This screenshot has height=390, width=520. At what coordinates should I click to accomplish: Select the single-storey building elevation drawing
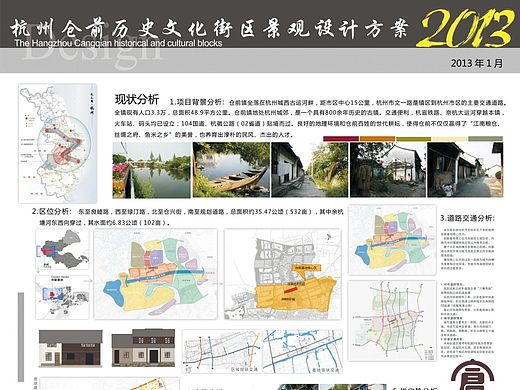[71, 348]
